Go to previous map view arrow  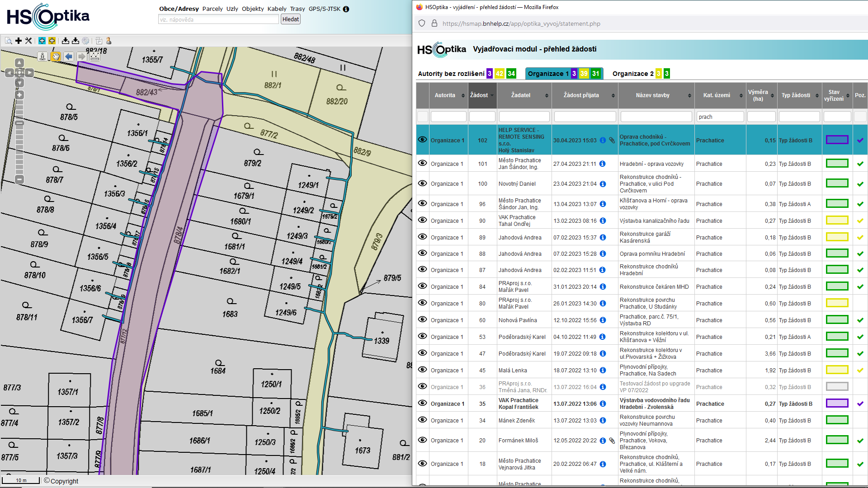pos(68,56)
